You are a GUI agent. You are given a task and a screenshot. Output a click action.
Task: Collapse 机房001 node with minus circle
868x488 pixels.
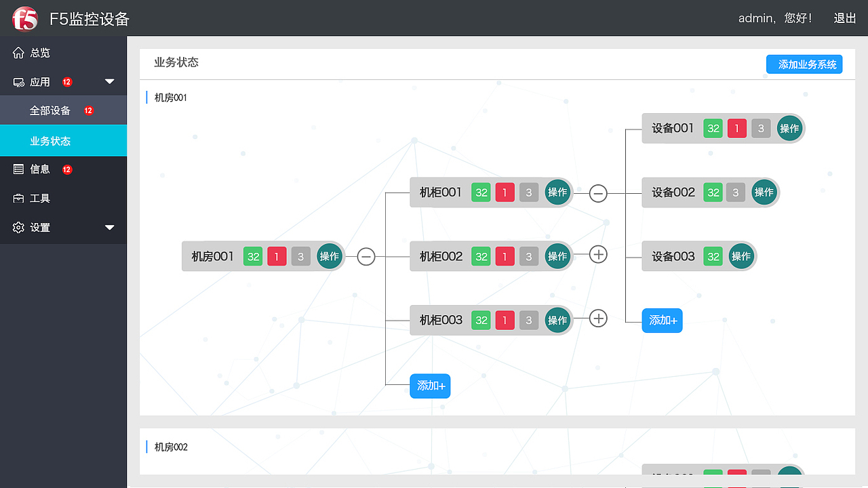(366, 257)
